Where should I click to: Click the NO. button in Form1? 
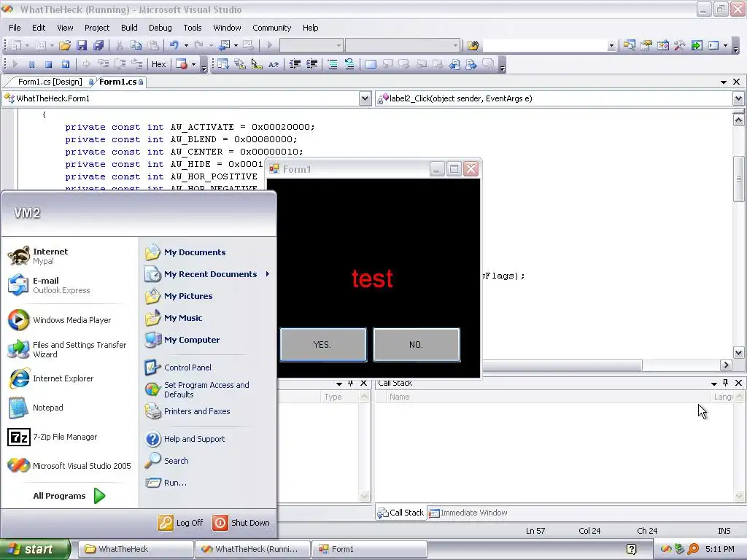pos(417,345)
